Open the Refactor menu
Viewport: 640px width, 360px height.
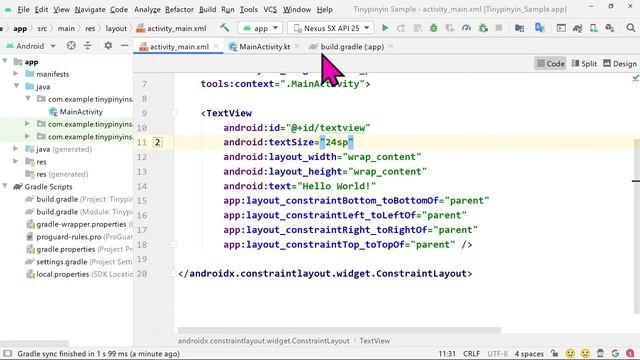179,9
